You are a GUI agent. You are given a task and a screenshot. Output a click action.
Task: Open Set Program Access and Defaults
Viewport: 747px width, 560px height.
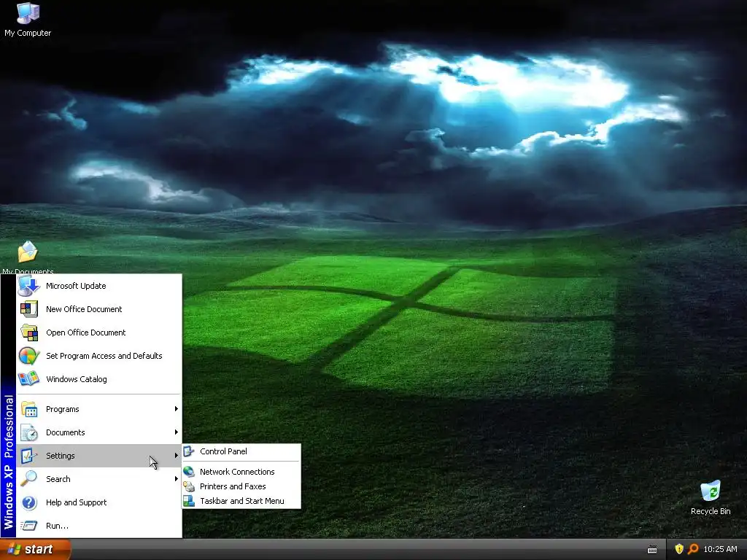click(99, 356)
